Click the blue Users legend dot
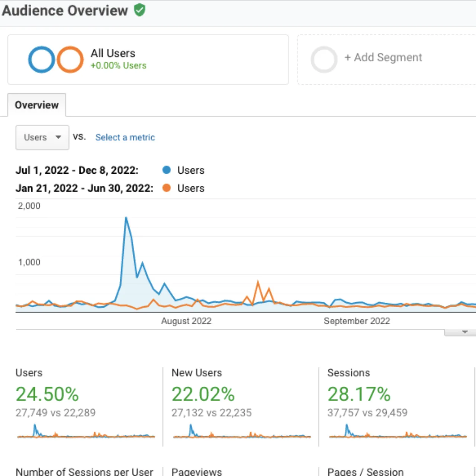Screen dimensions: 476x476 coord(167,170)
